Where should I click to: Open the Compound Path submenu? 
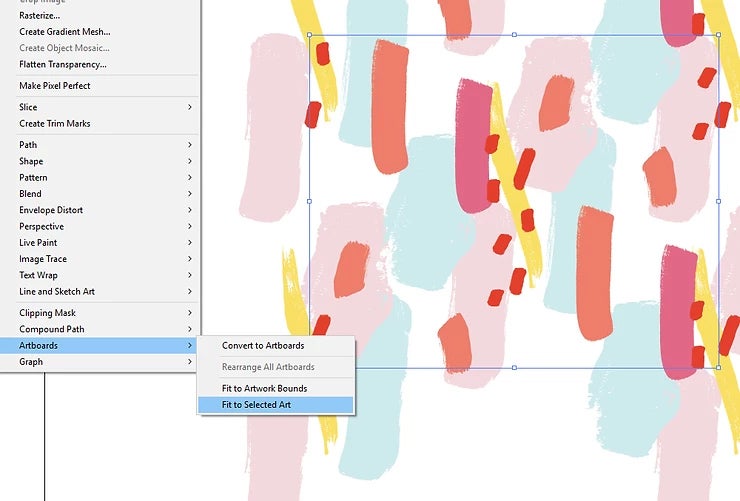(x=100, y=329)
